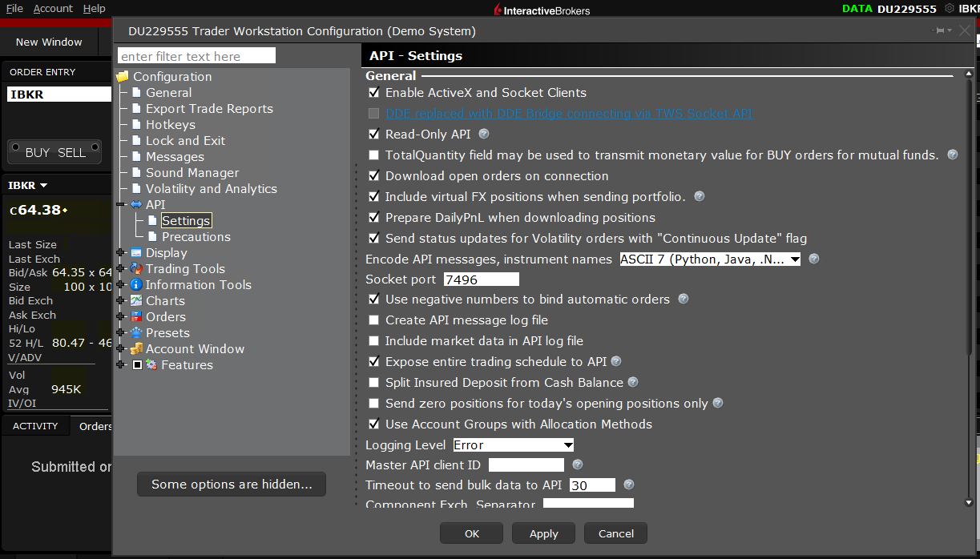Click the Apply button
Viewport: 980px width, 559px height.
pyautogui.click(x=543, y=533)
